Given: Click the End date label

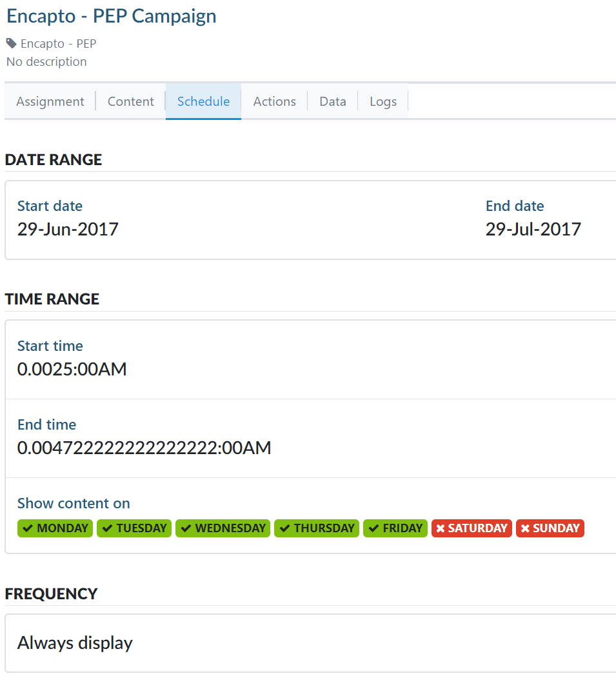Looking at the screenshot, I should [x=515, y=206].
